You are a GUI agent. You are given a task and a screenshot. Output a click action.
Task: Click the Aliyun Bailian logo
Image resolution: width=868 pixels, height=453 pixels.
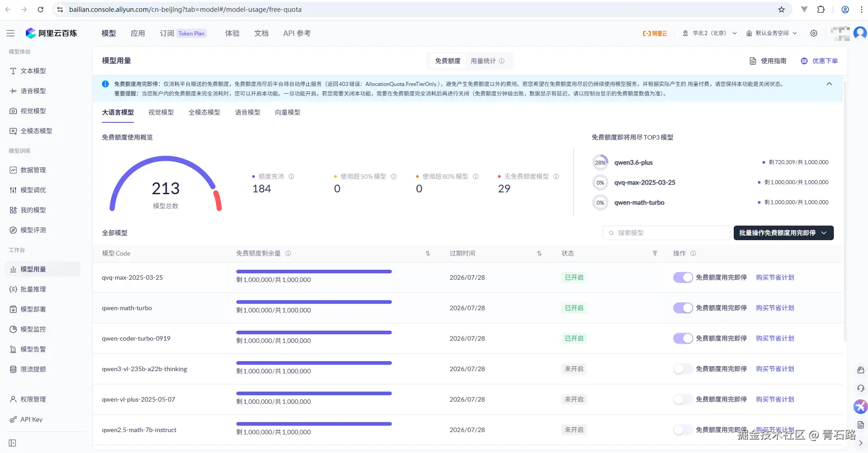click(51, 33)
